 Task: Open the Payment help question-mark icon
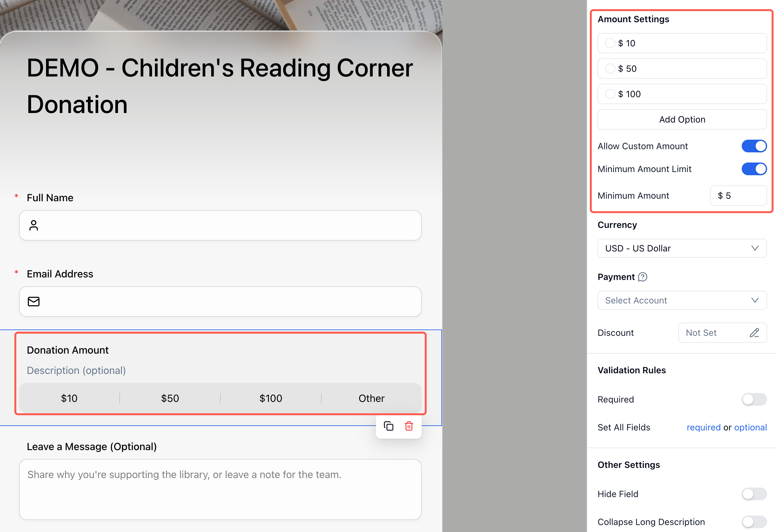642,277
